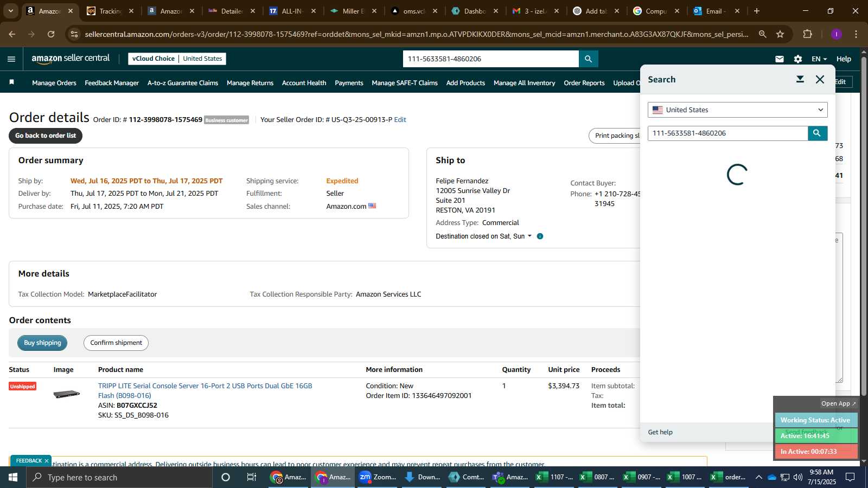This screenshot has width=868, height=488.
Task: Close the FEEDBACK tag
Action: [47, 461]
